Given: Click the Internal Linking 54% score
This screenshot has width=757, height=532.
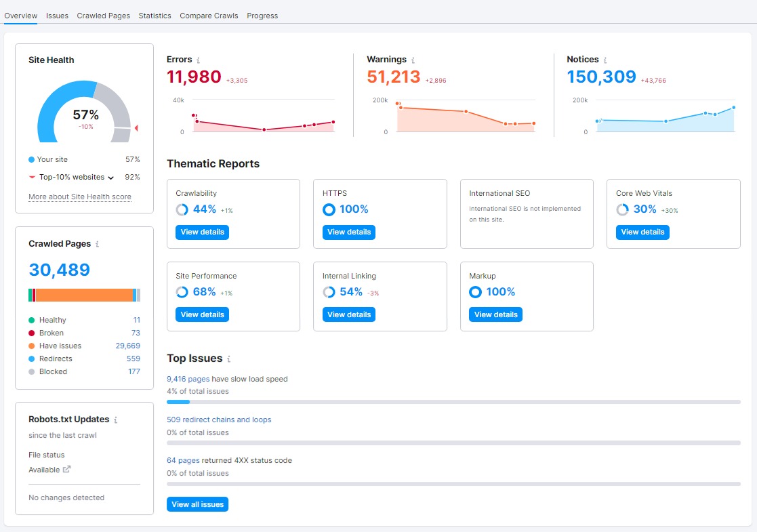Looking at the screenshot, I should [351, 291].
